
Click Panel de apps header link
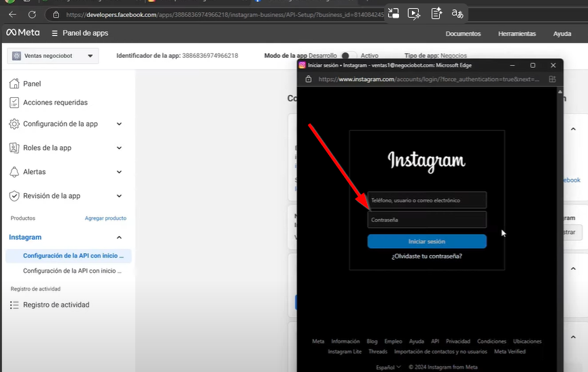click(86, 33)
